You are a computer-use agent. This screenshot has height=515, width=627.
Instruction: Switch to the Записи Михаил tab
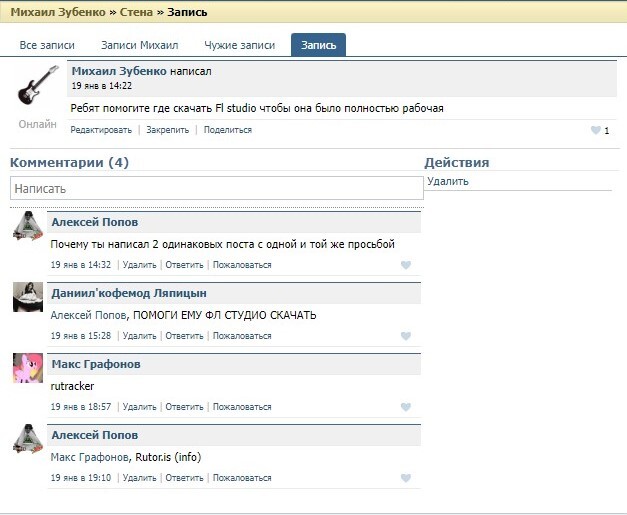click(x=139, y=45)
